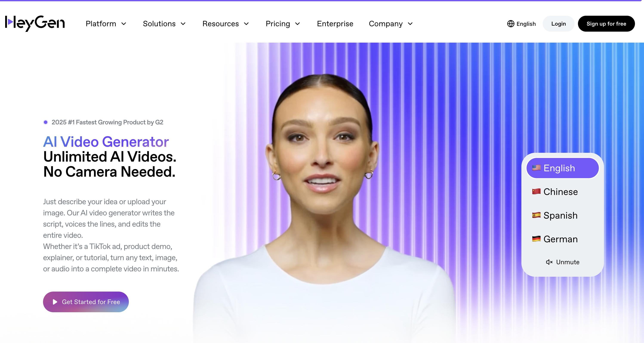
Task: Click the Germany flag icon
Action: 536,239
